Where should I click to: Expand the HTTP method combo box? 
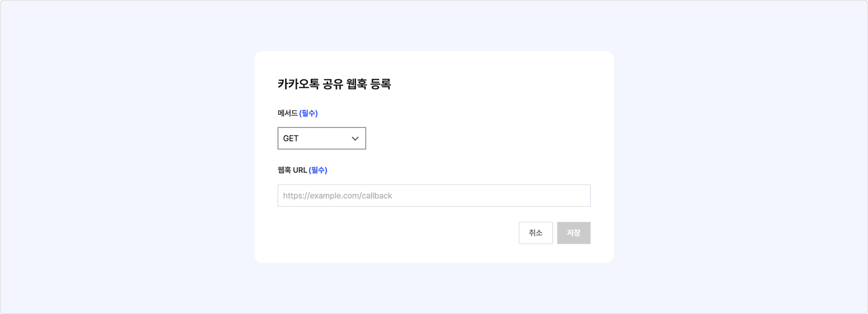tap(321, 138)
